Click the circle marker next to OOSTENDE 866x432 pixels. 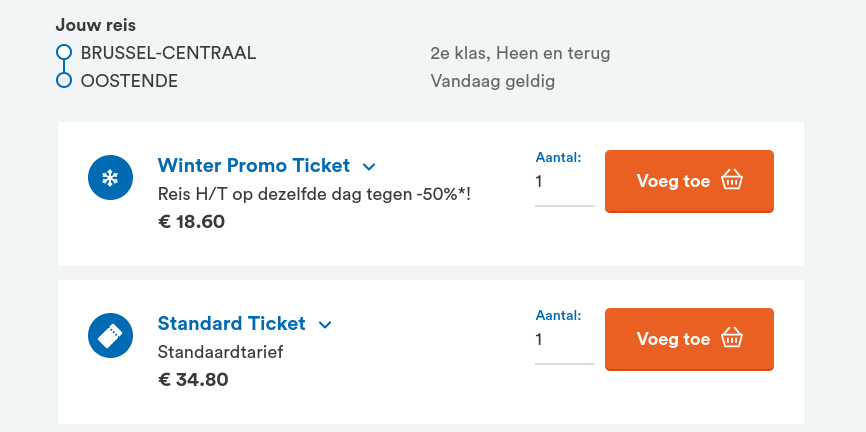tap(64, 80)
